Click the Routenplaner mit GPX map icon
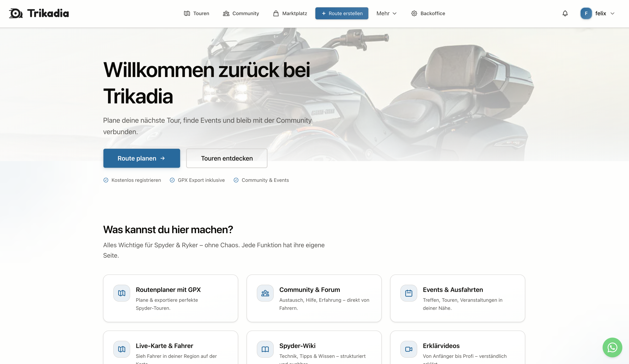Viewport: 629px width, 364px height. (x=122, y=293)
